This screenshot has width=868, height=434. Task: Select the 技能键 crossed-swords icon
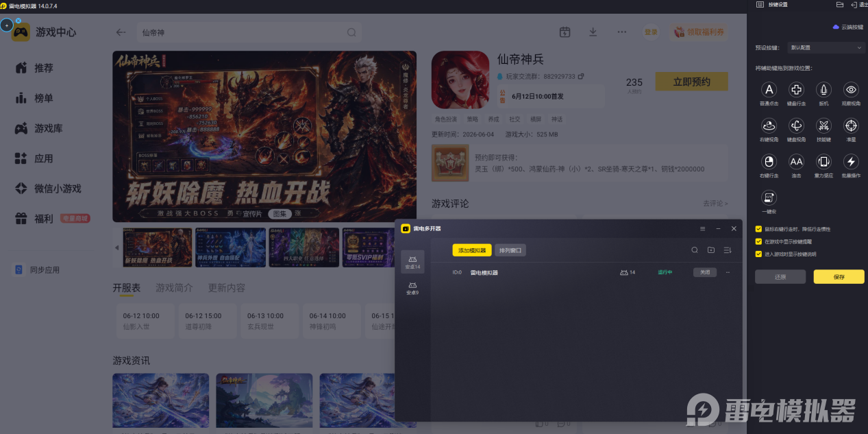[x=823, y=125]
